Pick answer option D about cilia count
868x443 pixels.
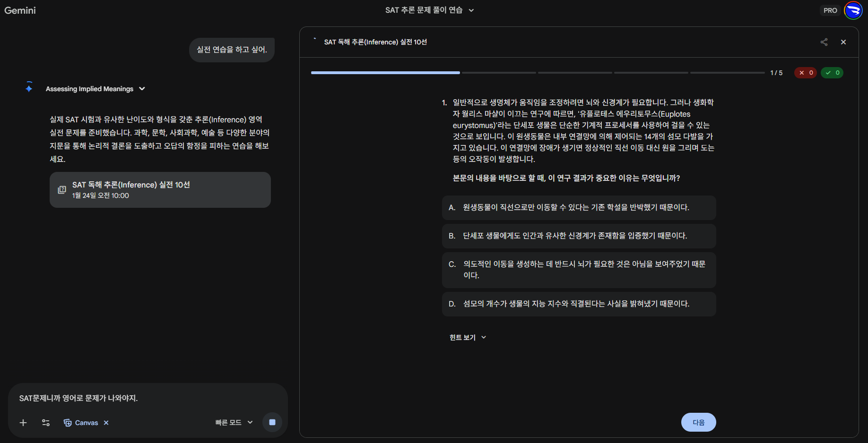point(578,304)
